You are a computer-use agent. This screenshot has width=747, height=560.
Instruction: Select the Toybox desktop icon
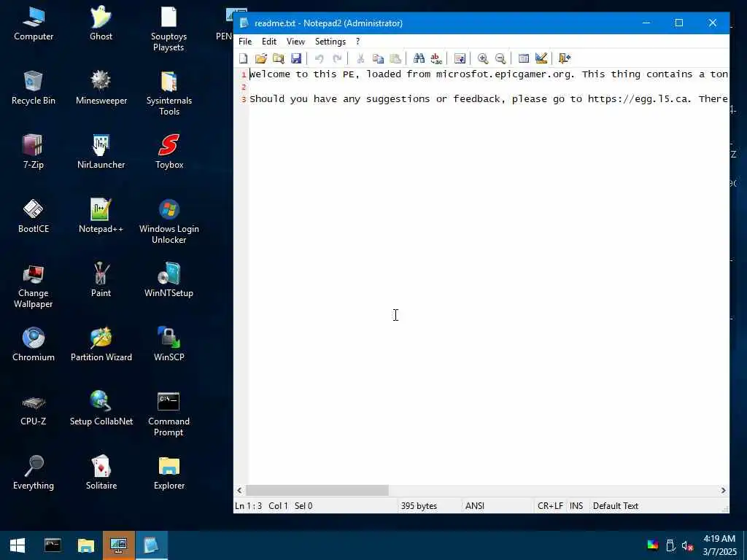(169, 152)
